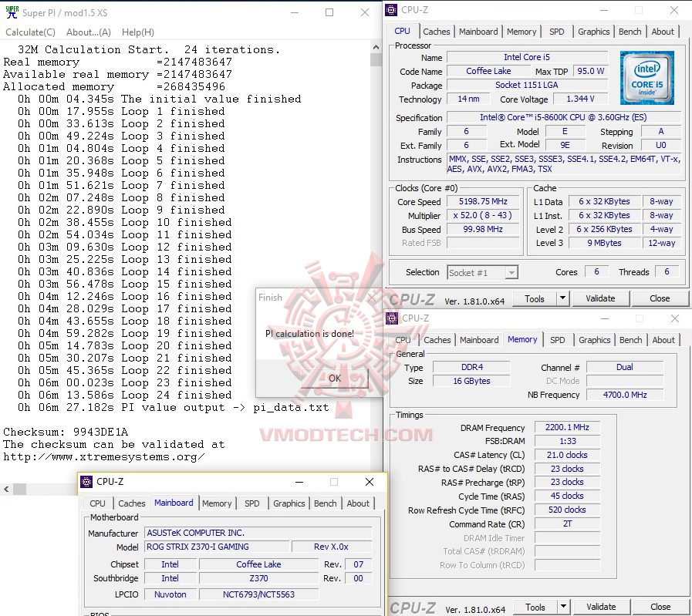Image resolution: width=692 pixels, height=616 pixels.
Task: Click Close button in Memory CPU-Z window
Action: coord(660,607)
